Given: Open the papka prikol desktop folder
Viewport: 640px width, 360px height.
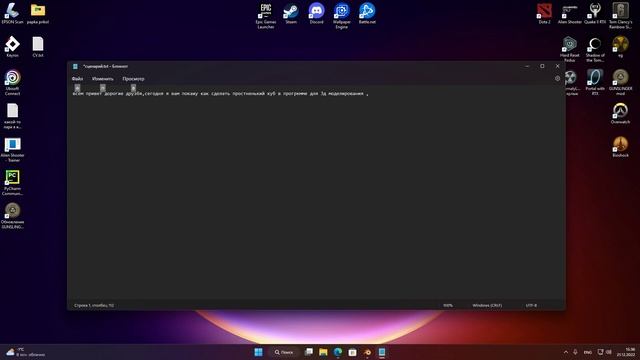Looking at the screenshot, I should 38,13.
